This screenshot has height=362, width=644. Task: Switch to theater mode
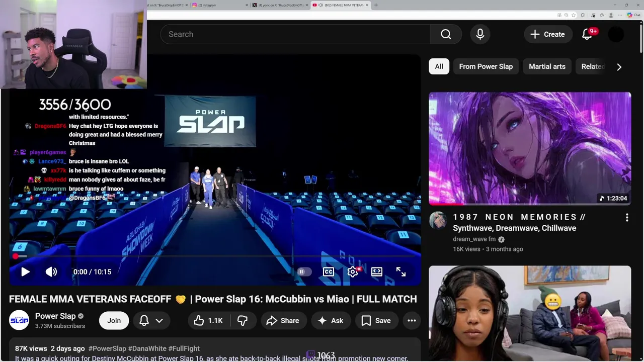pos(377,272)
